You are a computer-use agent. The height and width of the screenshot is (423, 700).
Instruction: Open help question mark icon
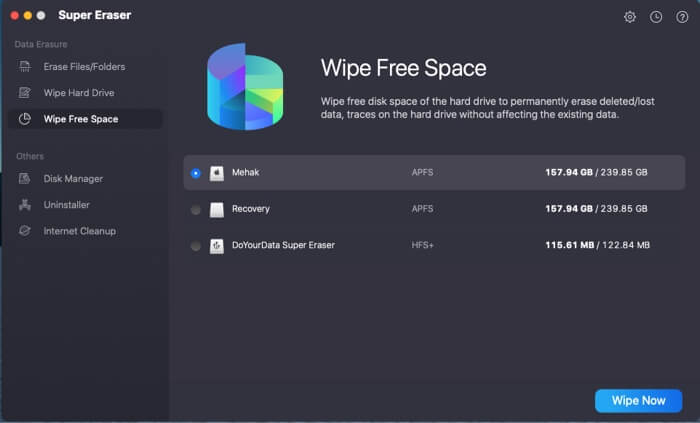pyautogui.click(x=682, y=17)
